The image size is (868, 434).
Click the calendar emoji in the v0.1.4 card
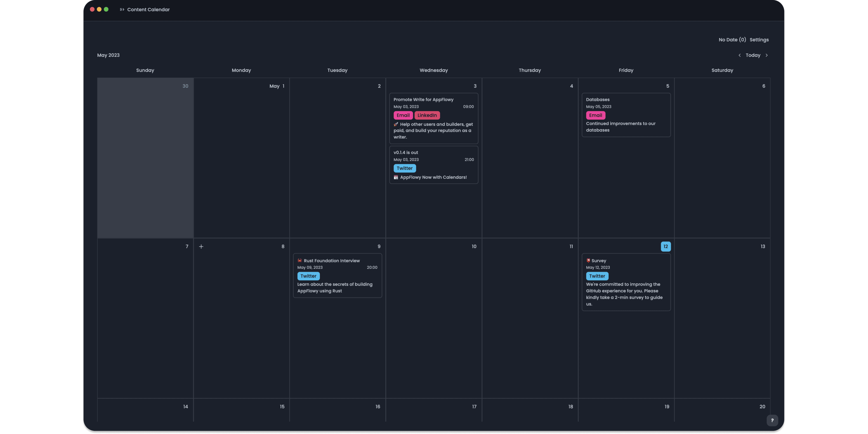tap(396, 177)
